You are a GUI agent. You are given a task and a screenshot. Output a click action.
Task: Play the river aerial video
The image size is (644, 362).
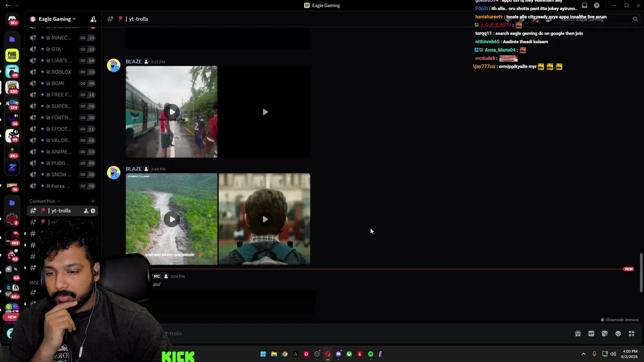172,219
